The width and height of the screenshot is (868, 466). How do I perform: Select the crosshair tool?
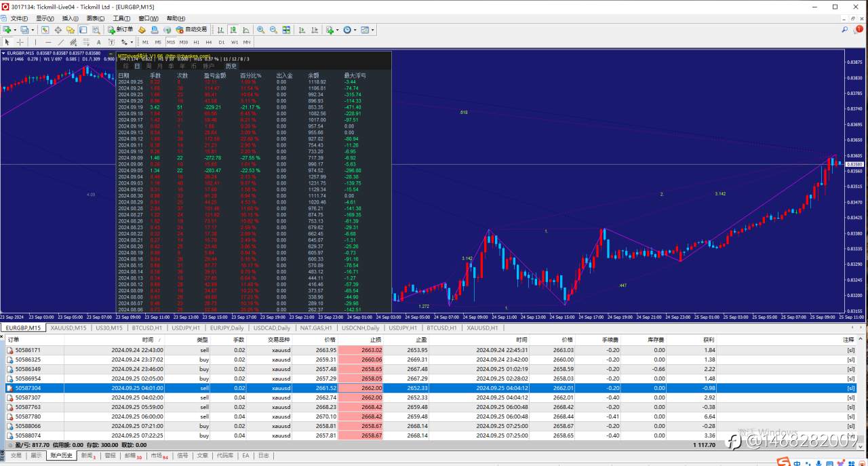tap(20, 42)
